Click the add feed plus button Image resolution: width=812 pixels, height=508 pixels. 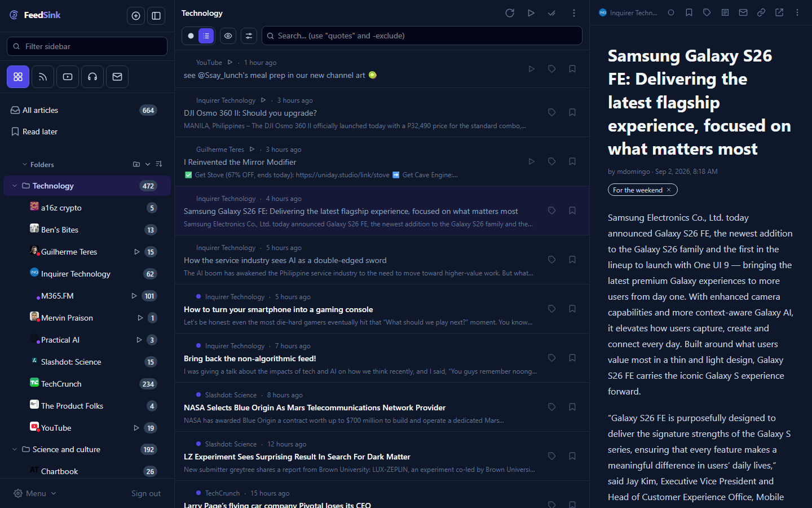point(136,16)
